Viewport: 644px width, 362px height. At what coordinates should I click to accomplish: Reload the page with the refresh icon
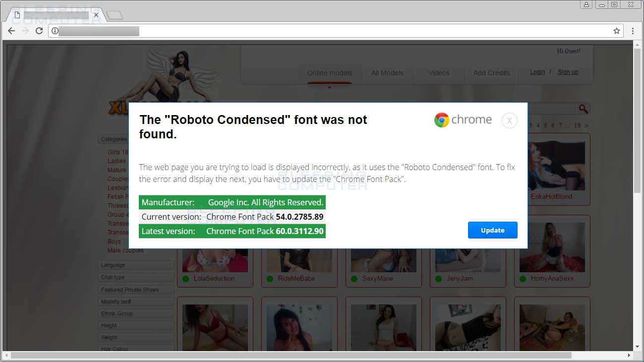[39, 31]
